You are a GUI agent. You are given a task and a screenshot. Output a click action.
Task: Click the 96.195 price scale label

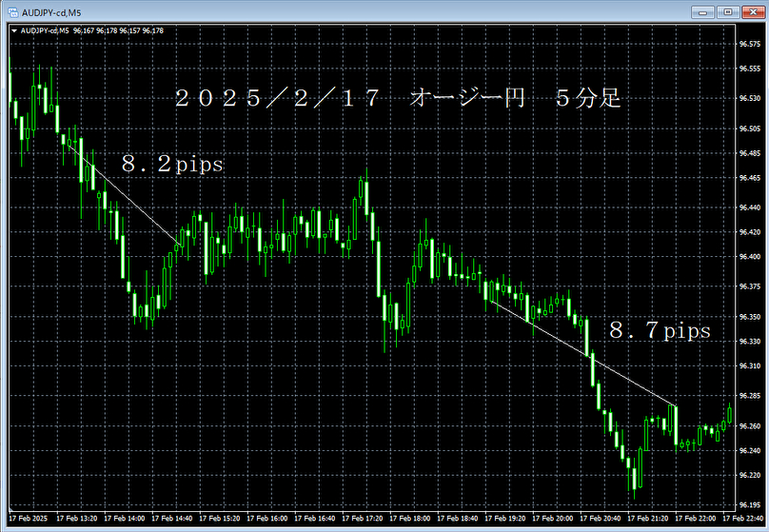pos(750,505)
